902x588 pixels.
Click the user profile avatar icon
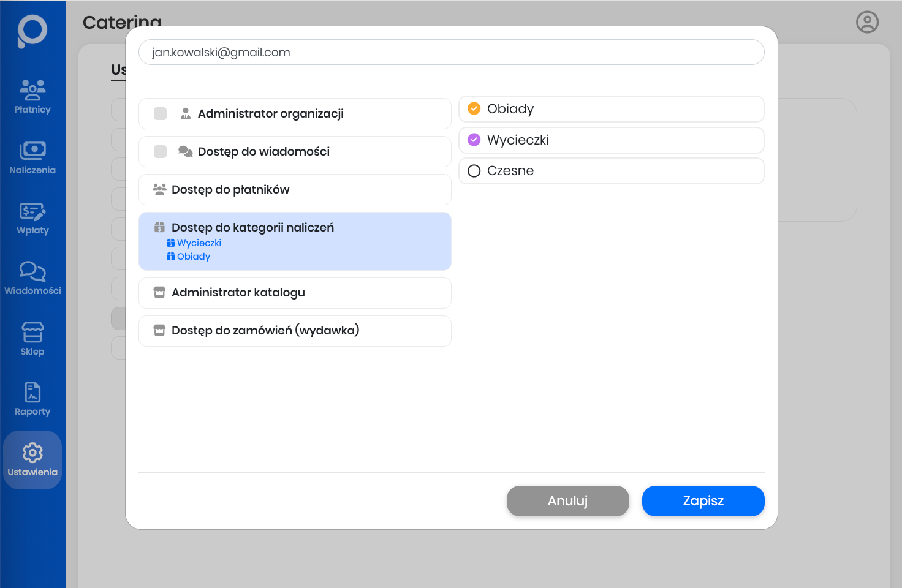867,22
